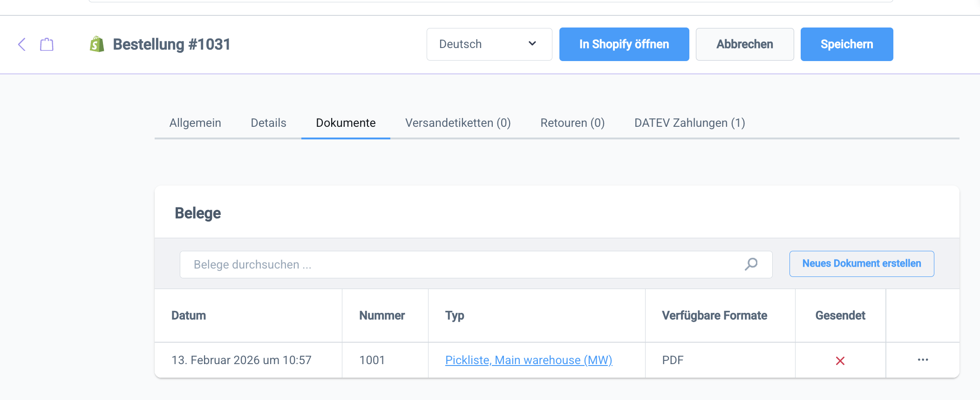Open the Retouren (0) tab
The image size is (980, 400).
tap(572, 123)
